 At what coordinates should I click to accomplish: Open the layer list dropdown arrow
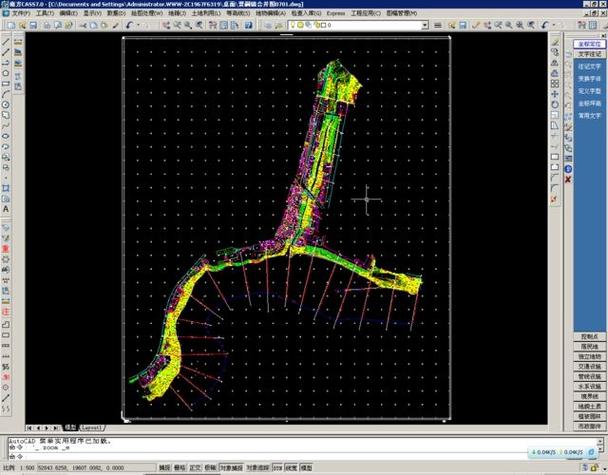pos(425,25)
